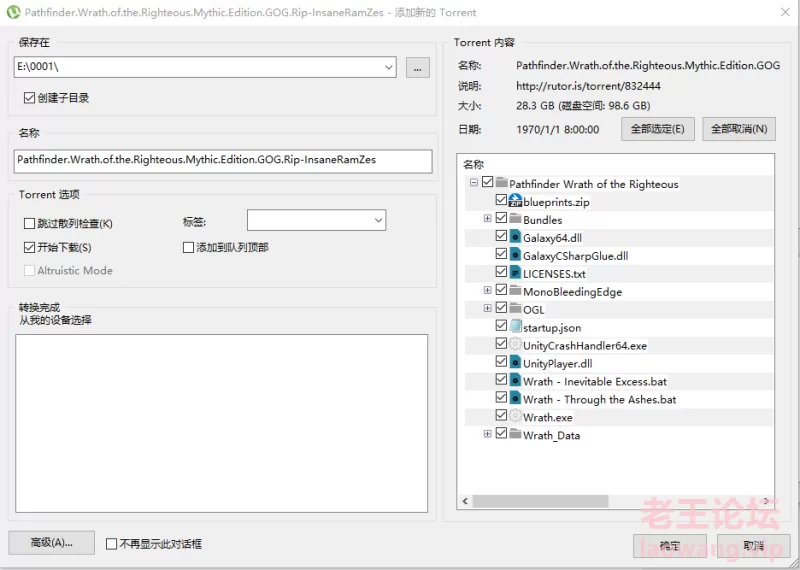Click the horizontal scrollbar thumb in file list
Viewport: 800px width, 570px height.
540,501
